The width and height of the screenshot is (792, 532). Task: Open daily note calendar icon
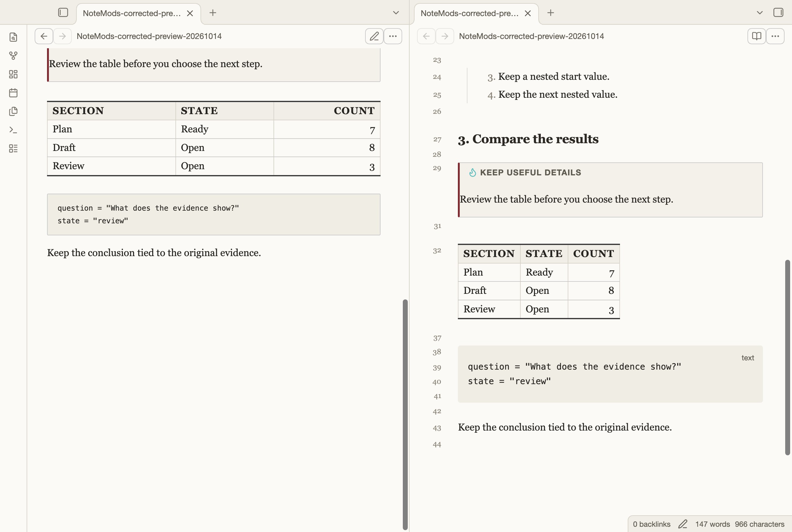click(x=13, y=92)
